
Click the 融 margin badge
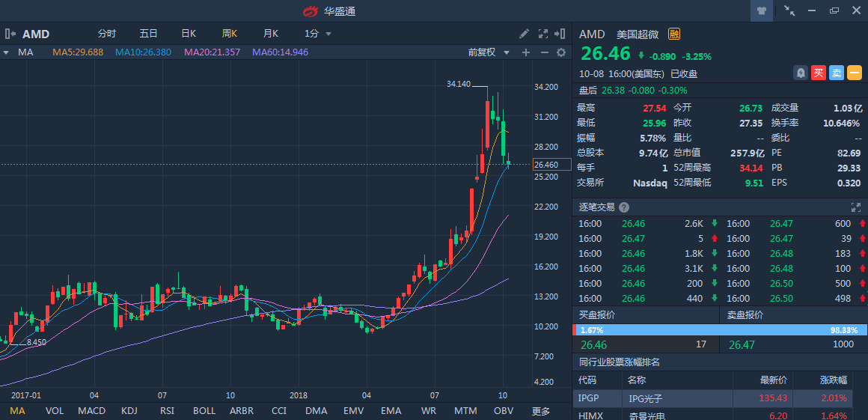(673, 34)
